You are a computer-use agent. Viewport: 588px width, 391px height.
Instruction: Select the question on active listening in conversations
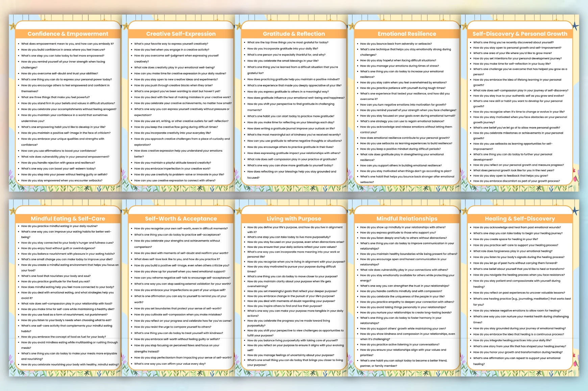(x=400, y=344)
